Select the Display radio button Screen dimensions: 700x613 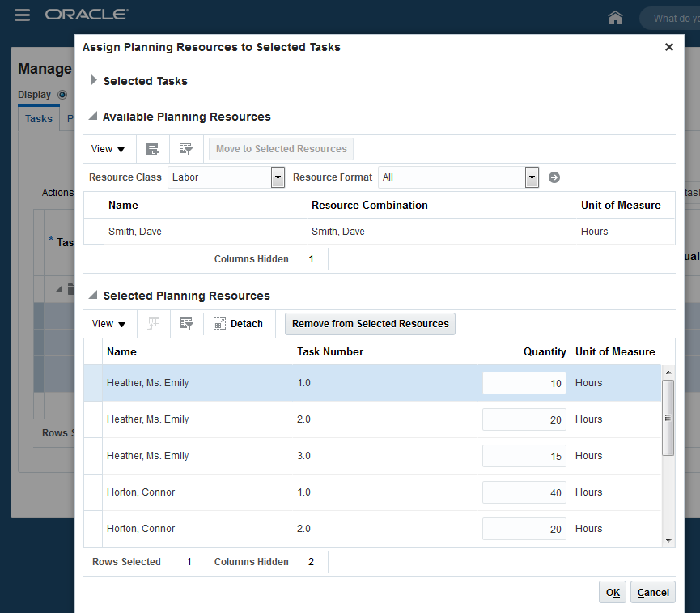[62, 95]
